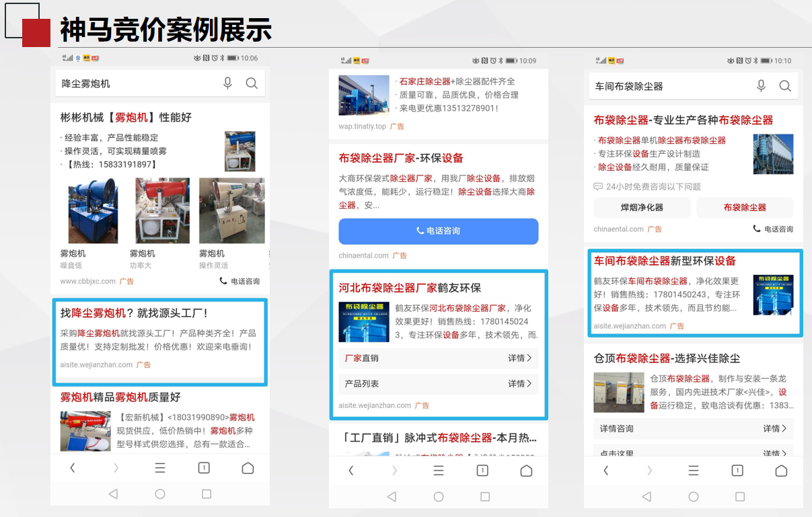Viewport: 812px width, 517px height.
Task: Open tabs counter on the 10:09 phone
Action: [482, 471]
